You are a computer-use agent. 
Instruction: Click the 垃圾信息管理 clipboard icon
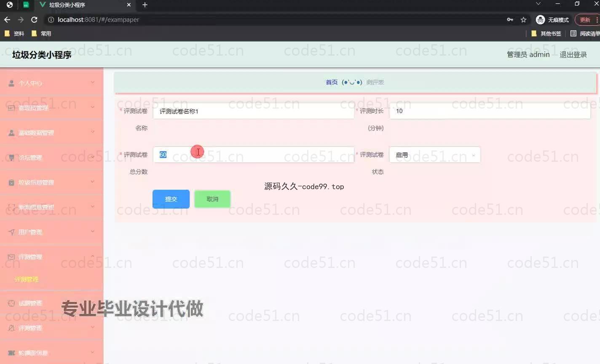coord(11,183)
